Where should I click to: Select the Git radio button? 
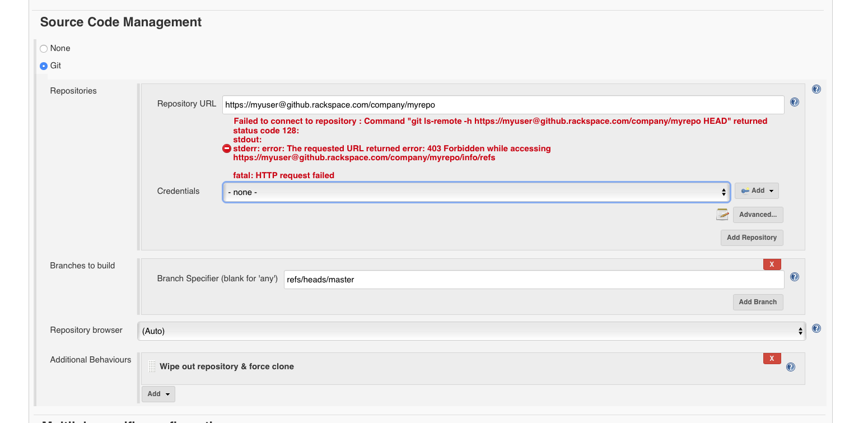coord(44,66)
